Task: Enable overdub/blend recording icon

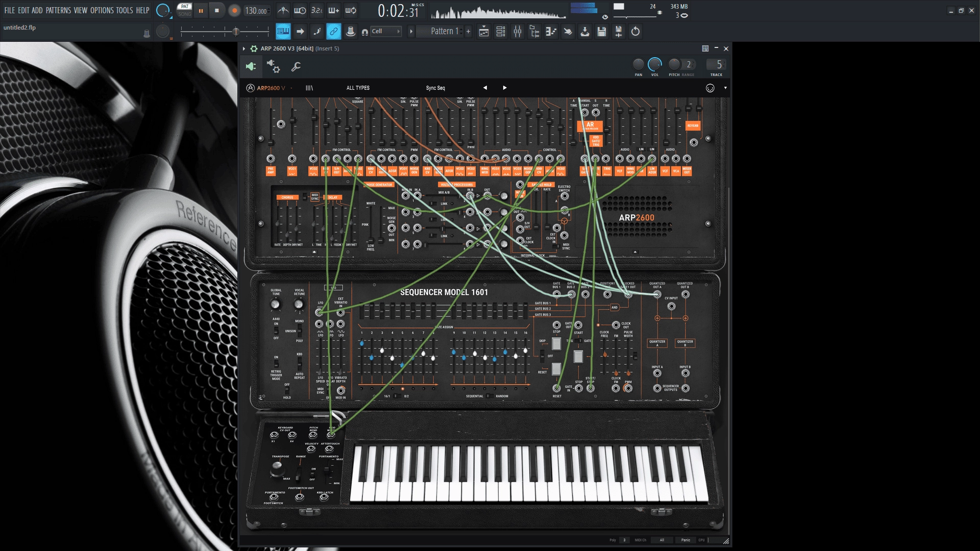Action: [x=334, y=10]
